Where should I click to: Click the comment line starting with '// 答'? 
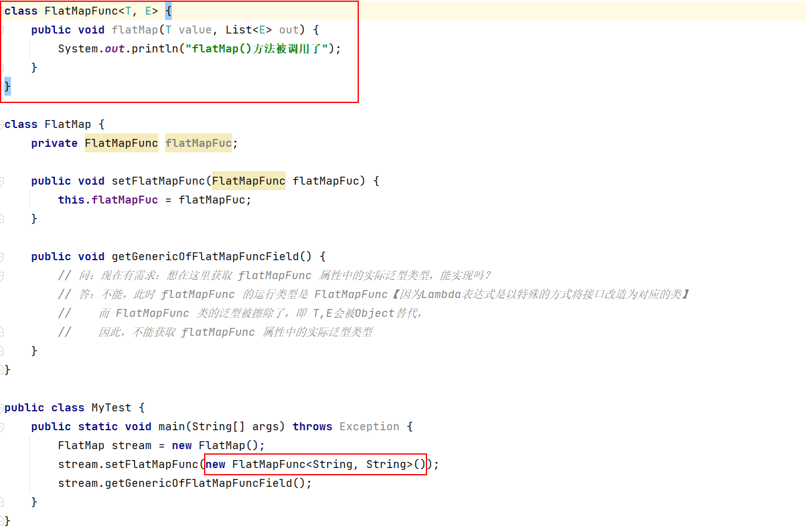click(x=374, y=294)
